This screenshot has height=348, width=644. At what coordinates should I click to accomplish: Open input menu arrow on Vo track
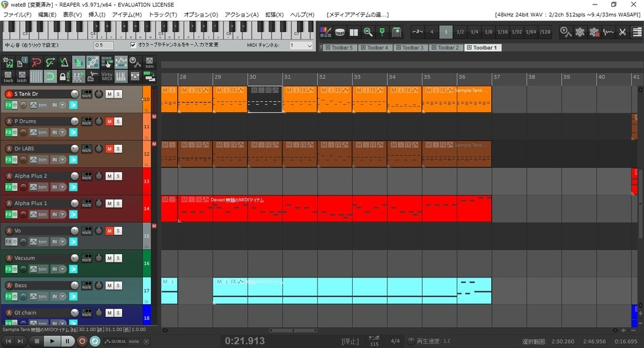pyautogui.click(x=62, y=242)
